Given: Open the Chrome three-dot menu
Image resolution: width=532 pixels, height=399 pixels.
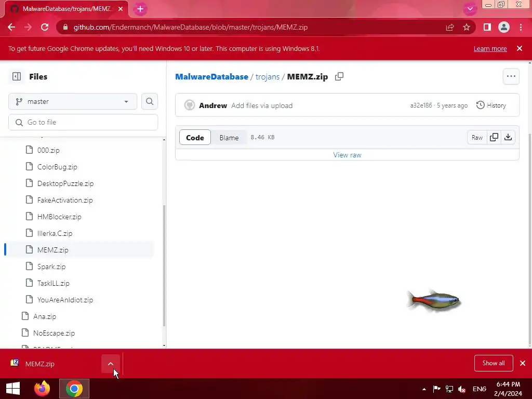Looking at the screenshot, I should click(x=521, y=27).
